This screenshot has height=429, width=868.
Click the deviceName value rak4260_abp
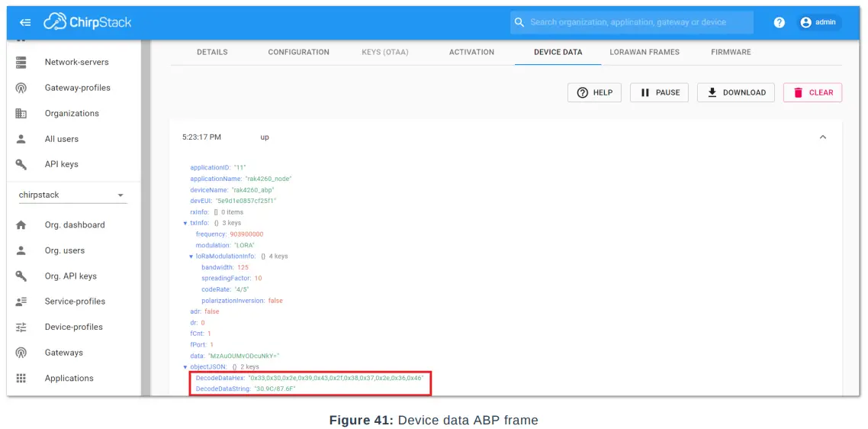tap(253, 189)
